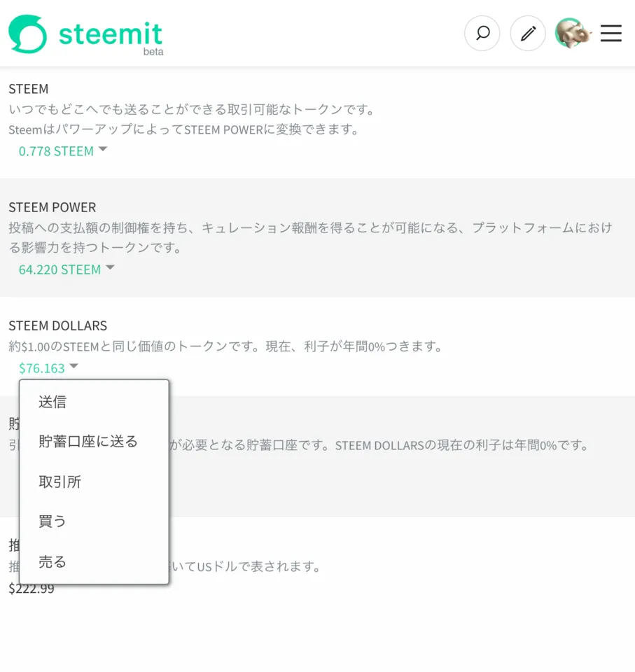Expand the 64.220 STEEM POWER dropdown
This screenshot has height=672, width=635.
click(x=111, y=268)
